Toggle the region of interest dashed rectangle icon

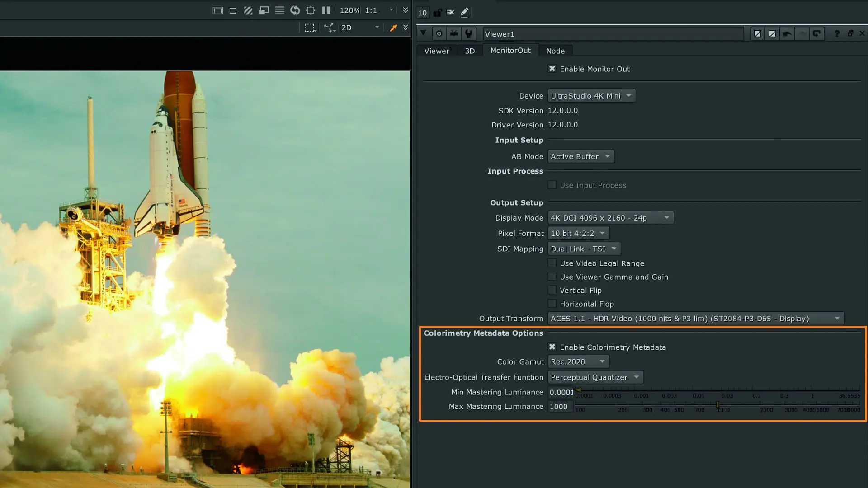click(310, 28)
